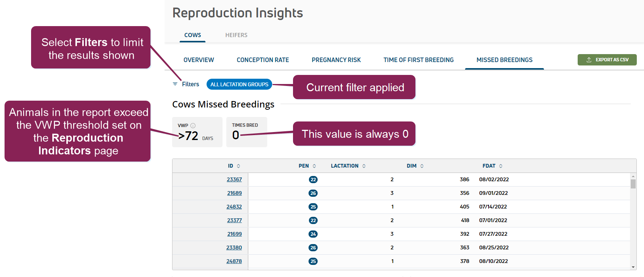Click the VWP info icon
The image size is (644, 277).
(193, 126)
